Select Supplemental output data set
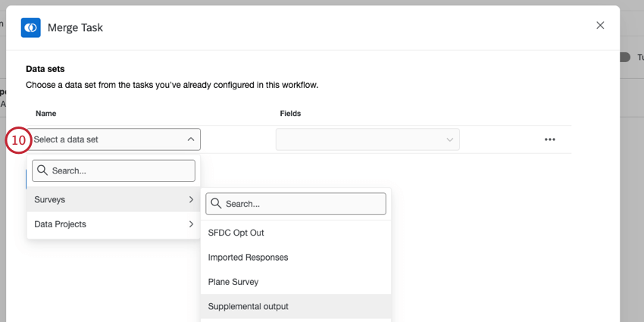 point(249,306)
